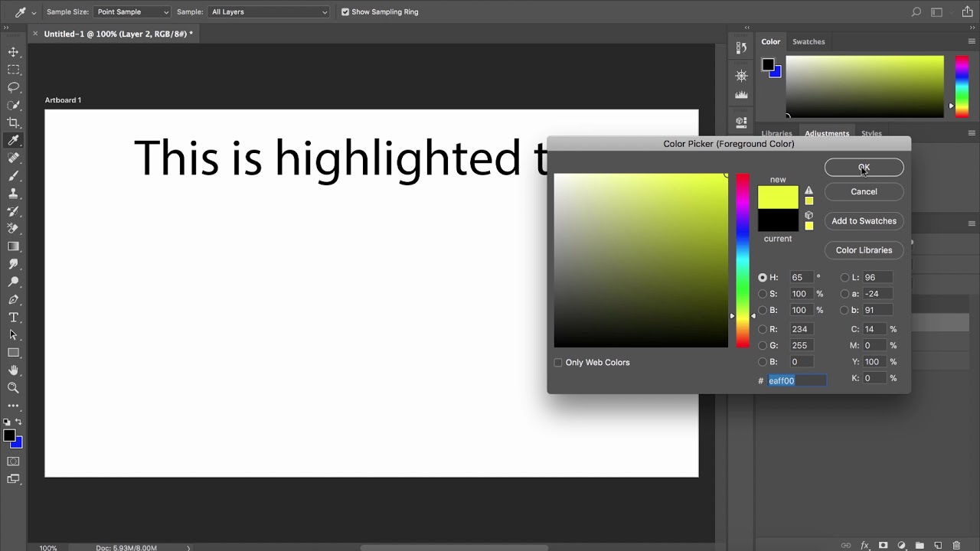Select the Lab a radio button
The image size is (980, 551).
[x=844, y=294]
